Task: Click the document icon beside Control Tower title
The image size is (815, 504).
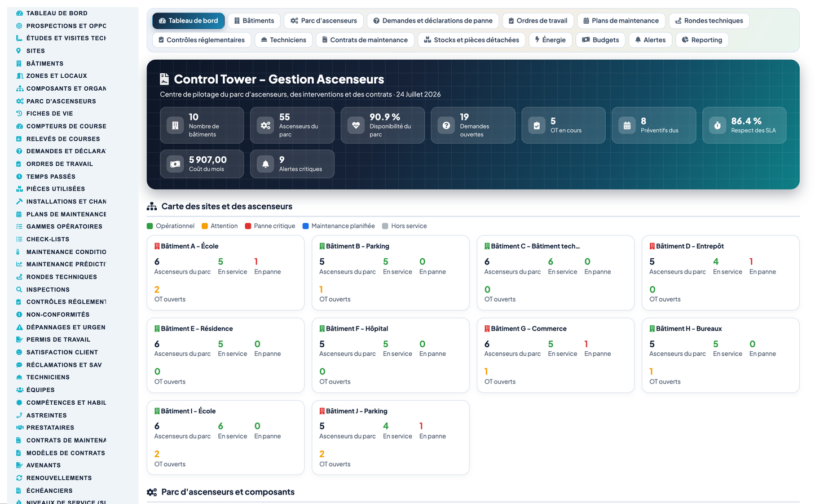Action: 164,79
